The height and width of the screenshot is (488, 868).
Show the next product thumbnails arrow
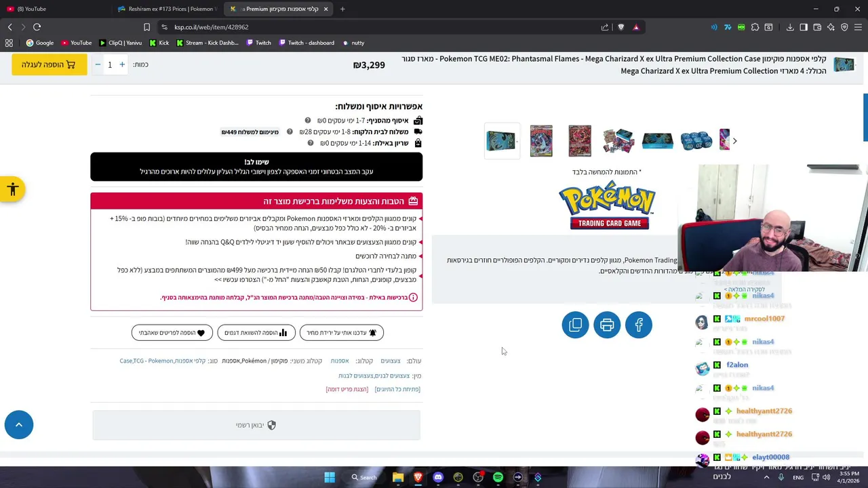coord(734,141)
